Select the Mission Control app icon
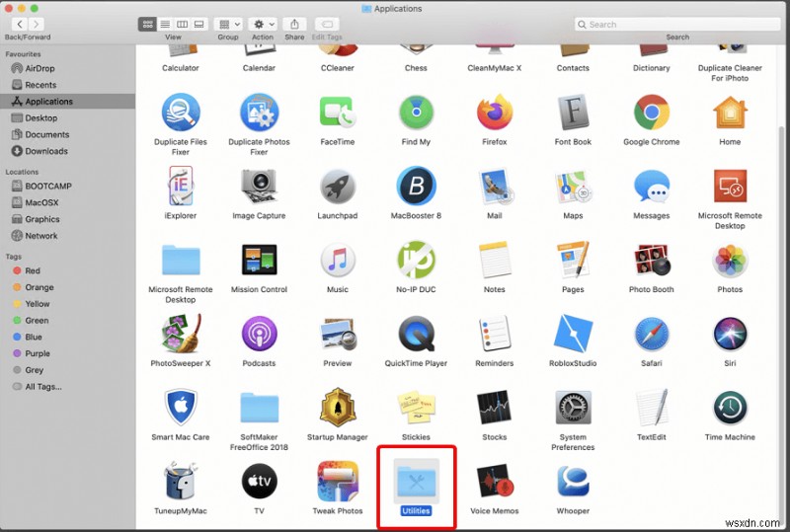The image size is (790, 532). 259,260
